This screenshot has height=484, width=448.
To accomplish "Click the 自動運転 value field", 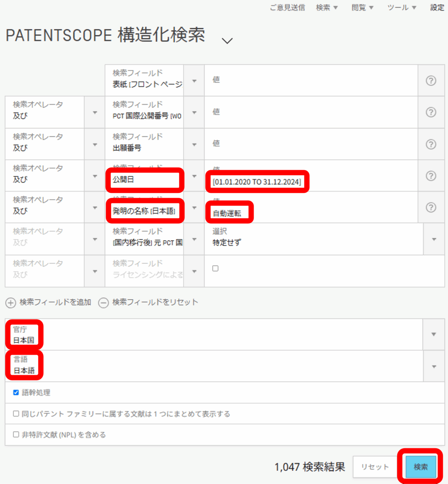I will point(311,208).
